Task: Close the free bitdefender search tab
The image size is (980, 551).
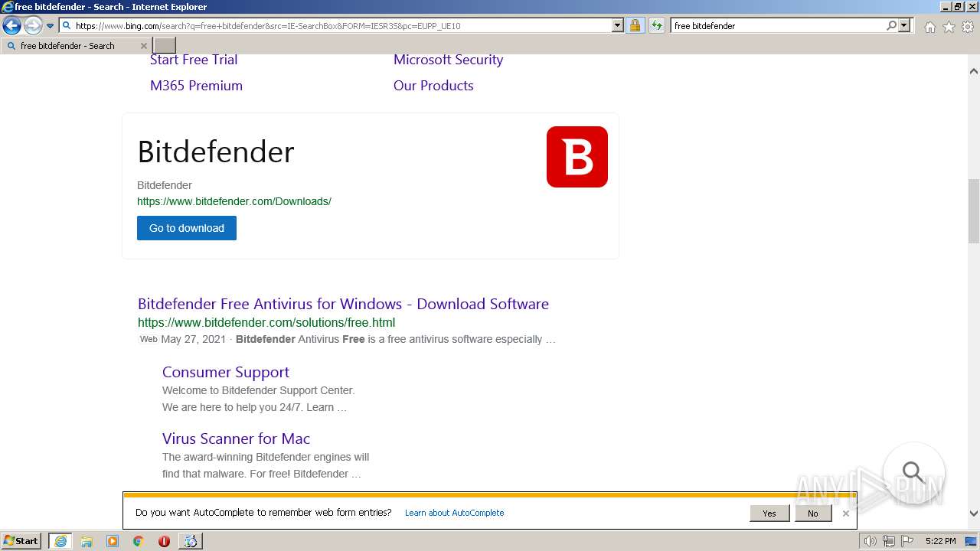Action: (x=143, y=46)
